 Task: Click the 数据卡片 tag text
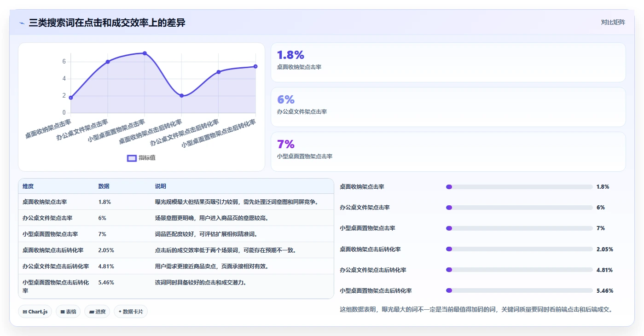133,312
